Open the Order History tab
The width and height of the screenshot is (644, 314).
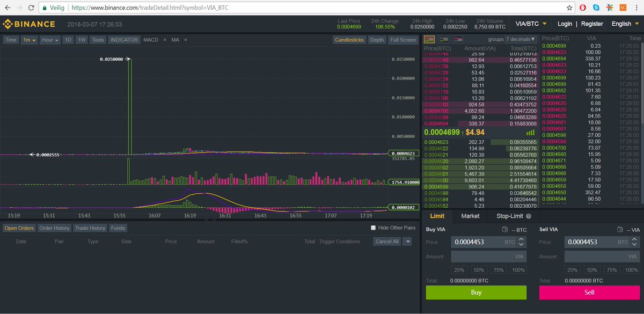54,228
